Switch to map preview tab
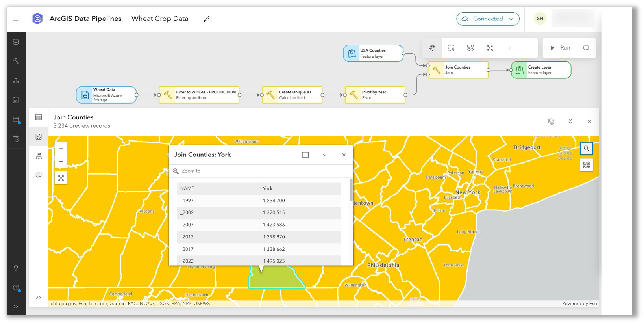The height and width of the screenshot is (324, 644). [39, 137]
